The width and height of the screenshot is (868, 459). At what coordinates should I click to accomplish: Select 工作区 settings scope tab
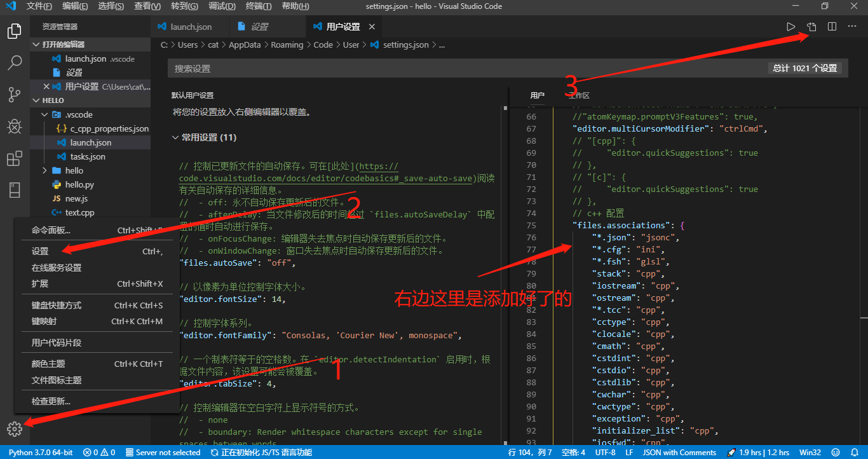tap(579, 95)
